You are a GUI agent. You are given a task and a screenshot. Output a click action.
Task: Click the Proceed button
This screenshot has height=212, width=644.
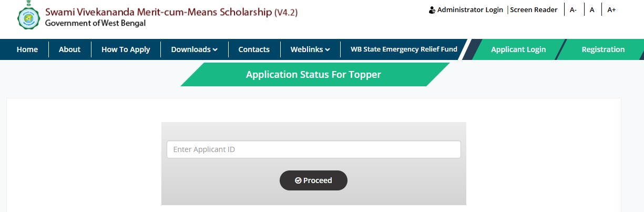(x=313, y=180)
